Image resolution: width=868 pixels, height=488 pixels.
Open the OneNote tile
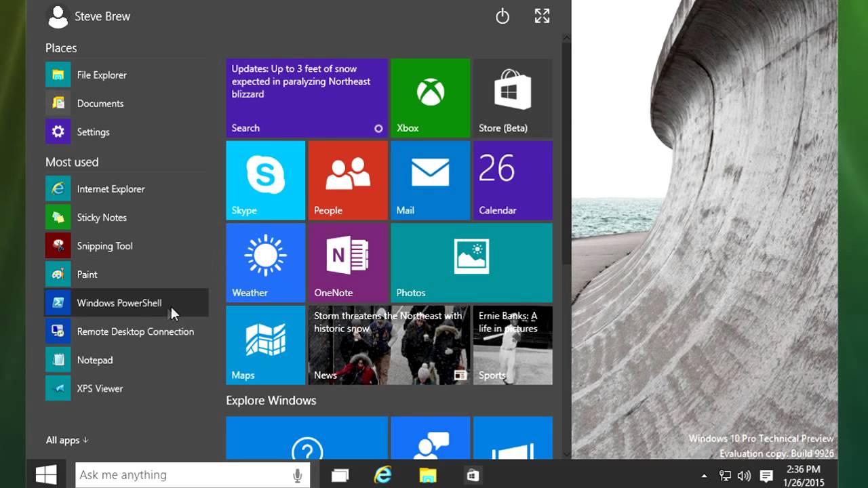click(x=348, y=263)
